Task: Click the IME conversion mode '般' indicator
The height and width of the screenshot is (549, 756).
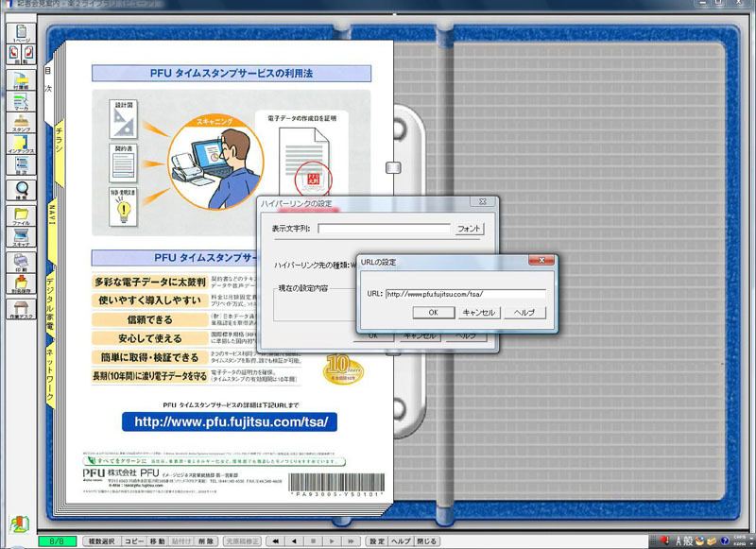Action: (688, 540)
